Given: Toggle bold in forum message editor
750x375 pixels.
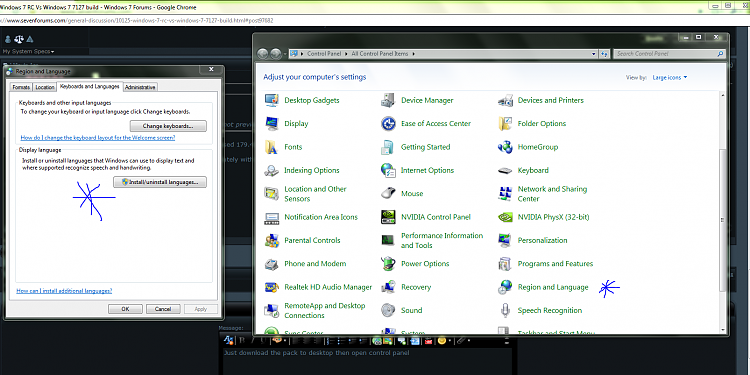Looking at the screenshot, I should point(242,341).
